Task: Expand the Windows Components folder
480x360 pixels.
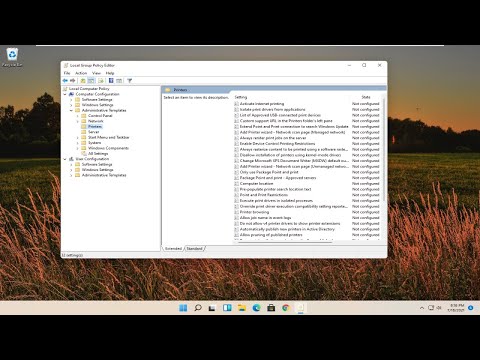Action: pyautogui.click(x=77, y=148)
